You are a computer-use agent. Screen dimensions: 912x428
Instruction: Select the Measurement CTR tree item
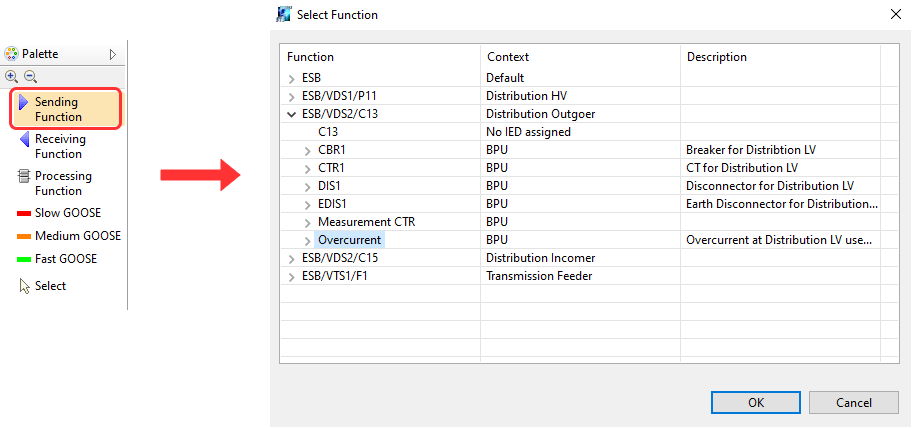[364, 222]
